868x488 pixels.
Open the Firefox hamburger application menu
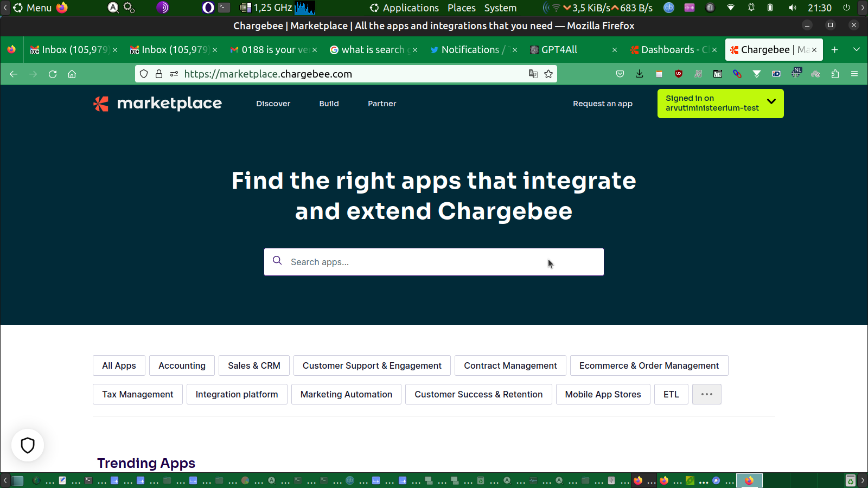point(854,74)
